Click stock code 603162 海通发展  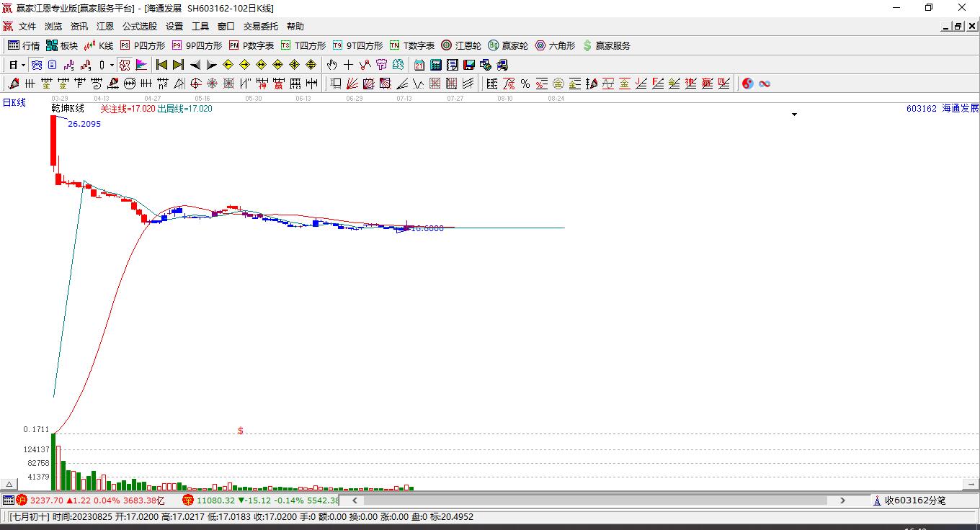click(x=943, y=109)
